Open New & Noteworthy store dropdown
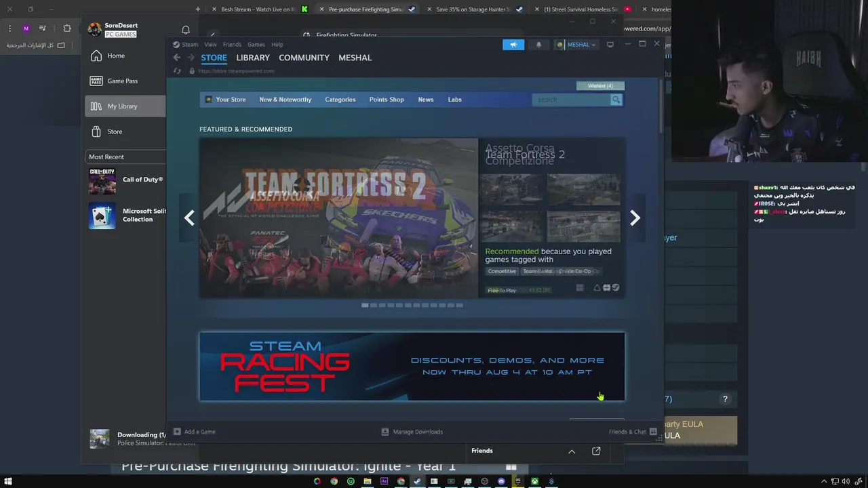The image size is (868, 488). (285, 100)
